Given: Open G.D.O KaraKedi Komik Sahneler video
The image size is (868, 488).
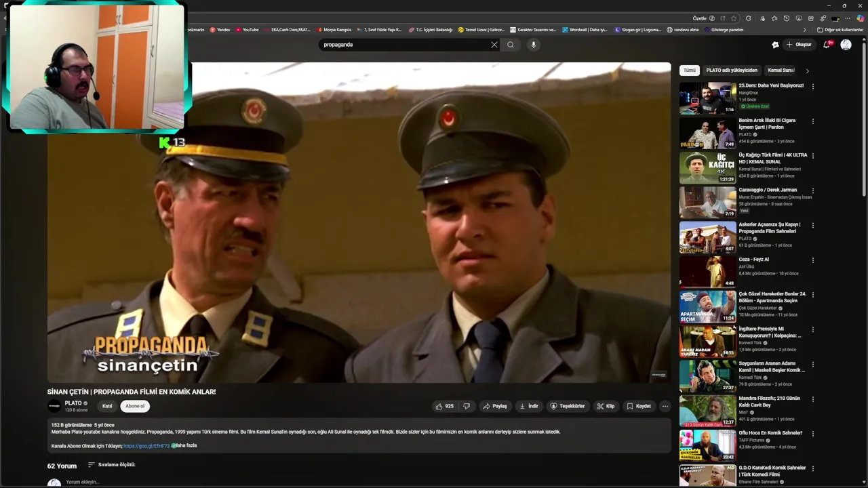Looking at the screenshot, I should click(x=707, y=475).
